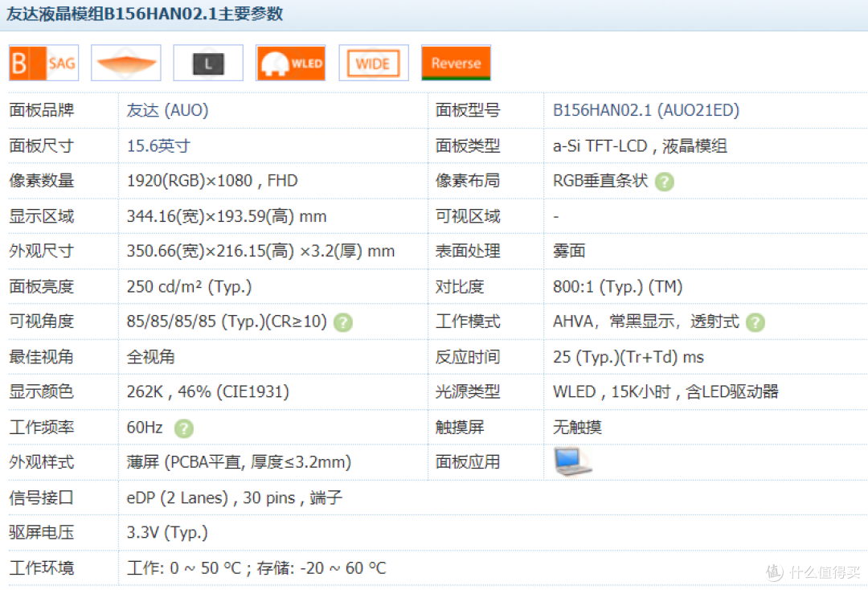The image size is (868, 590).
Task: Click the 信号接口 row label
Action: pyautogui.click(x=42, y=498)
